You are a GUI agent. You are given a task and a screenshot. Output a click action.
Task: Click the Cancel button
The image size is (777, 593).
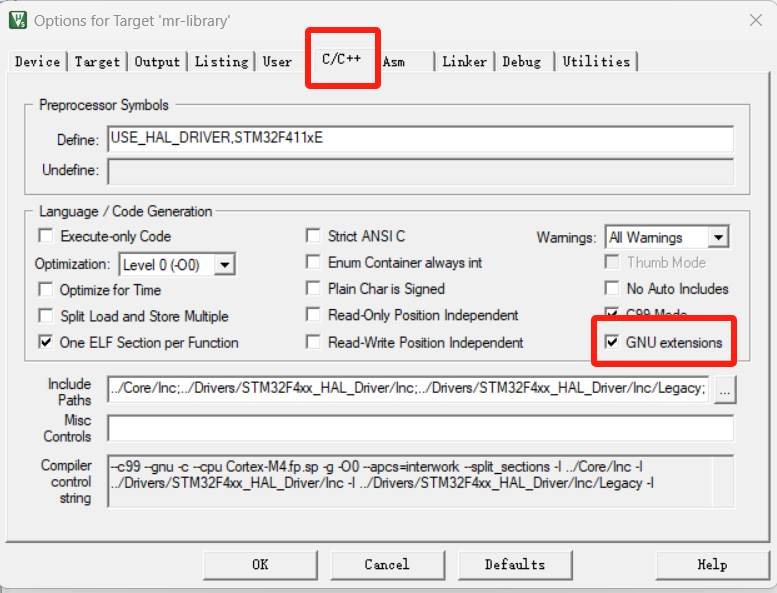pos(387,565)
